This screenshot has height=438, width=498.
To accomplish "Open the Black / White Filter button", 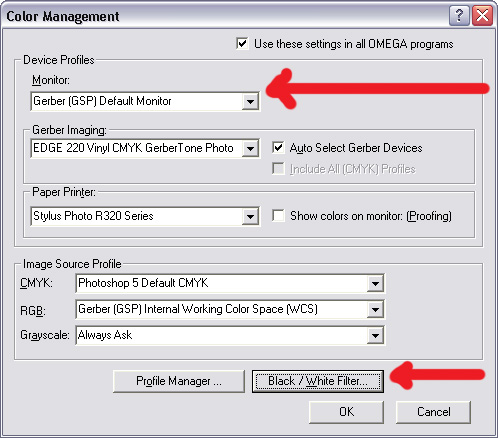I will coord(318,381).
